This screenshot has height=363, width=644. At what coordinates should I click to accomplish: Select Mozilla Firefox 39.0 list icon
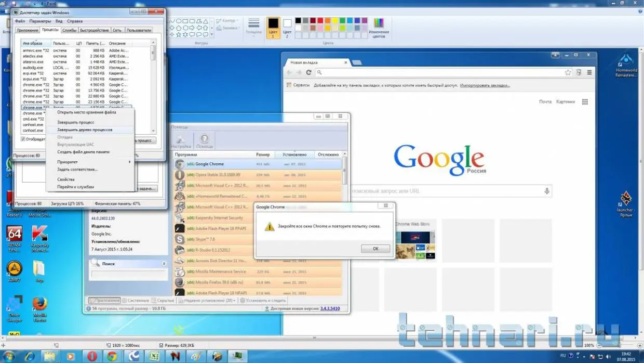click(x=180, y=282)
